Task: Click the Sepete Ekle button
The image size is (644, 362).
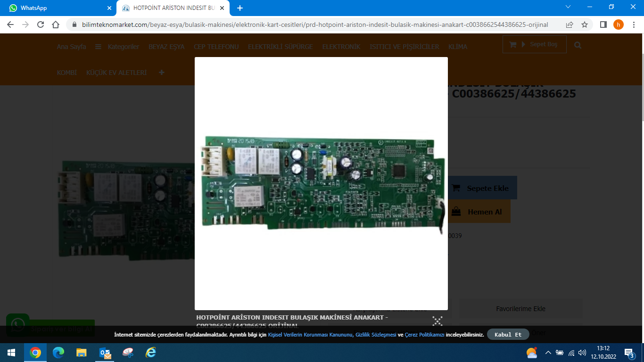Action: [x=482, y=188]
